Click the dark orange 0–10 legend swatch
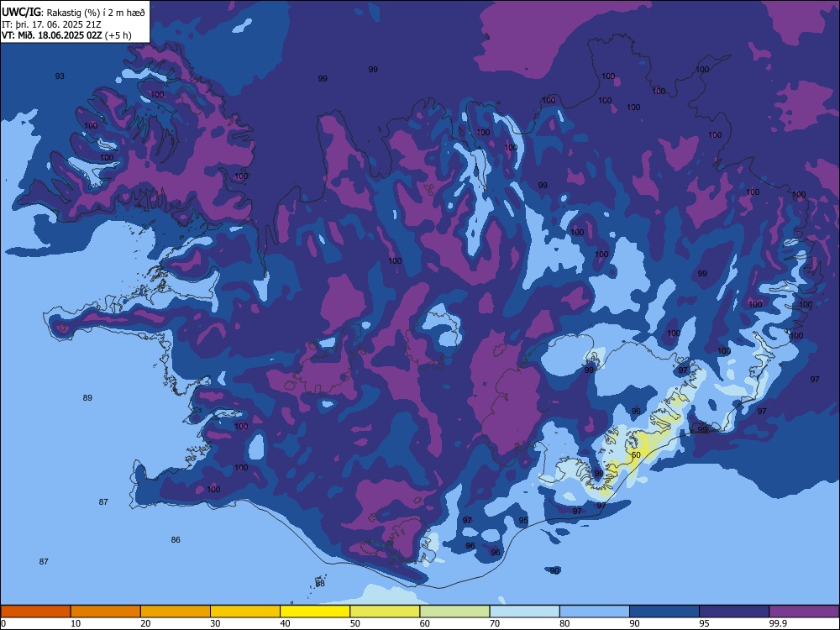This screenshot has height=630, width=840. [35, 612]
